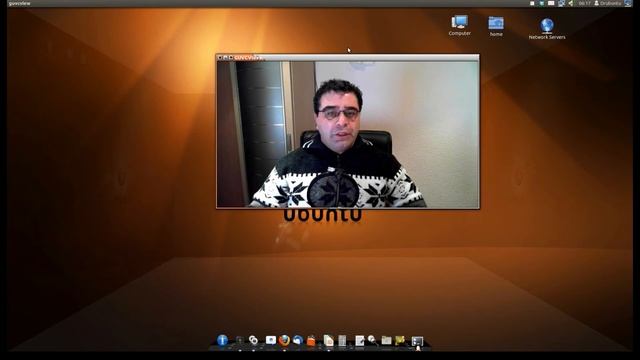Launch Firefox from the dock
The height and width of the screenshot is (360, 640).
284,340
